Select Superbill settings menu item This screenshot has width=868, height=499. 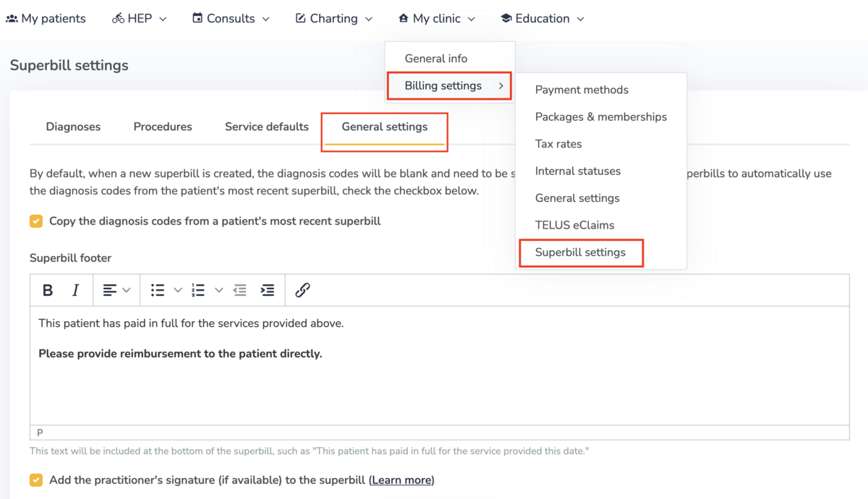(x=580, y=252)
